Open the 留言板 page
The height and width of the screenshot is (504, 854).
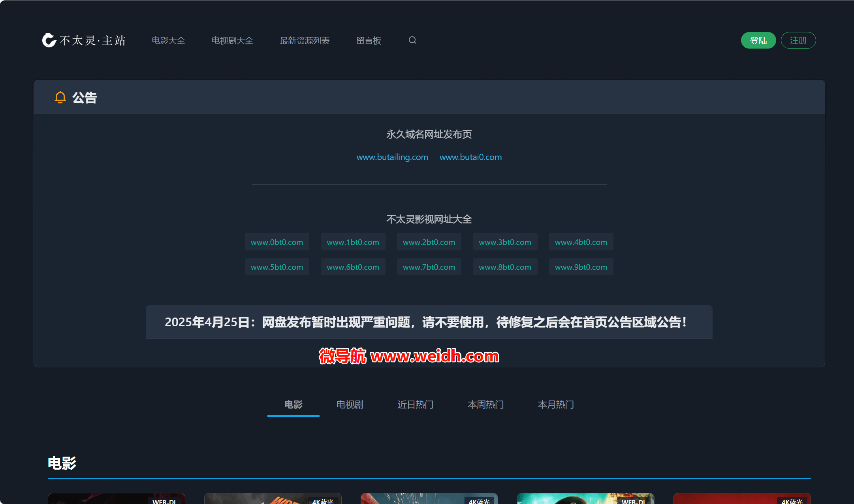[369, 41]
